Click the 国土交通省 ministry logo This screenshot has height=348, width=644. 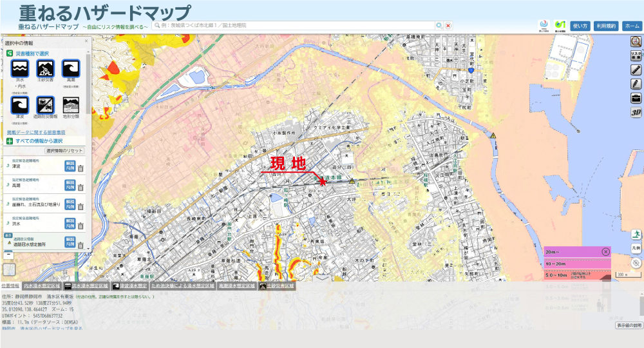(x=544, y=26)
